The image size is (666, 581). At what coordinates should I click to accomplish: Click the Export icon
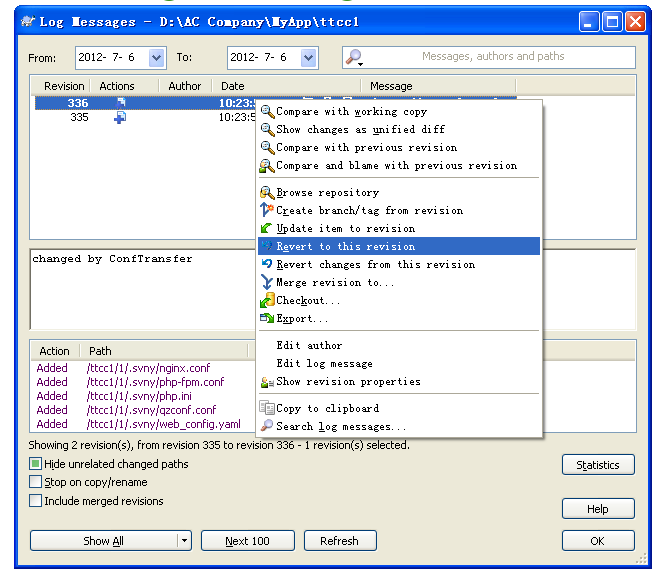point(267,318)
